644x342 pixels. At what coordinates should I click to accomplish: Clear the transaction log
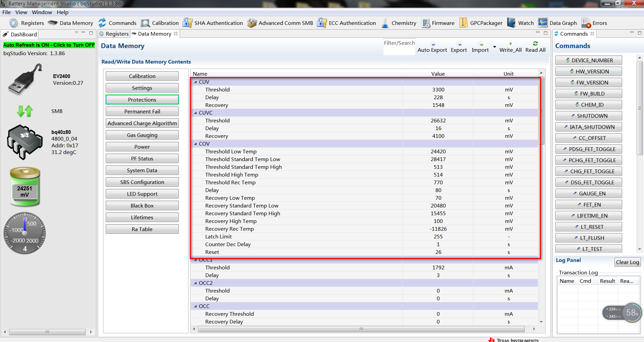[628, 262]
